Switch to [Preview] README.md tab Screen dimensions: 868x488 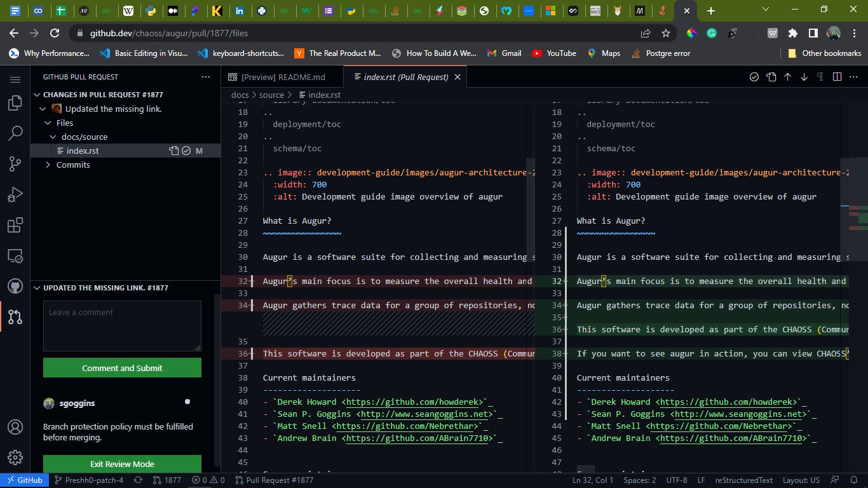(x=282, y=77)
